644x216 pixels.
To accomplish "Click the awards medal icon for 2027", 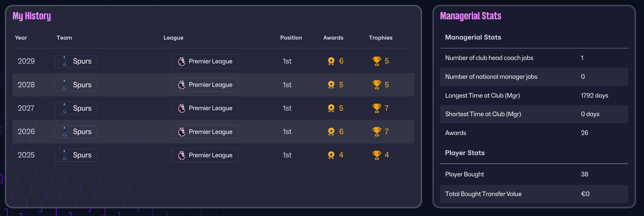I will point(331,108).
